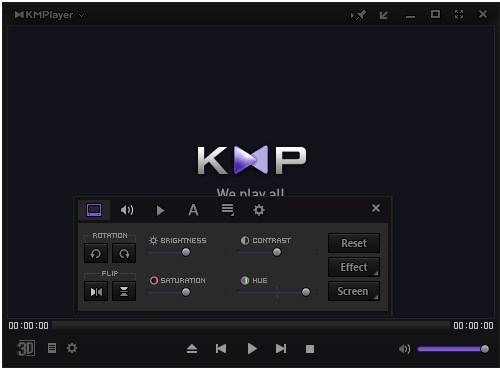This screenshot has width=500, height=373.
Task: Open the playlist icon in the bottom bar
Action: coord(52,348)
